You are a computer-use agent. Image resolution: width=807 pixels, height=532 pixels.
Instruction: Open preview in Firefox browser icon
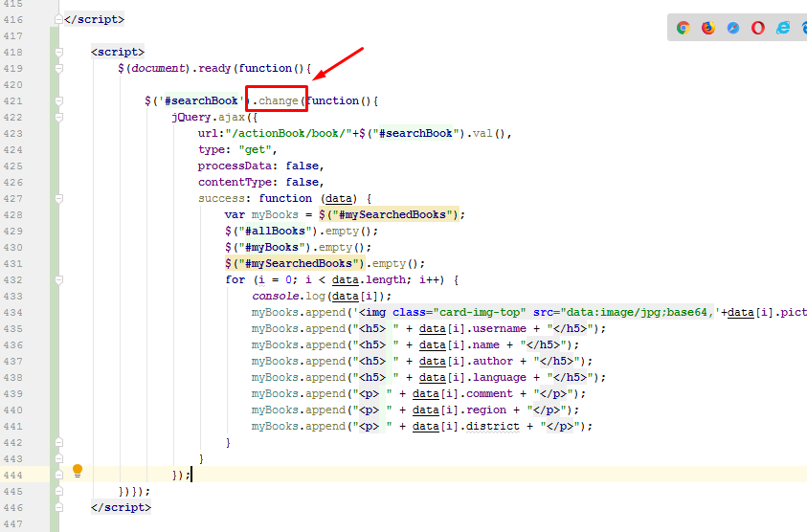click(x=708, y=28)
